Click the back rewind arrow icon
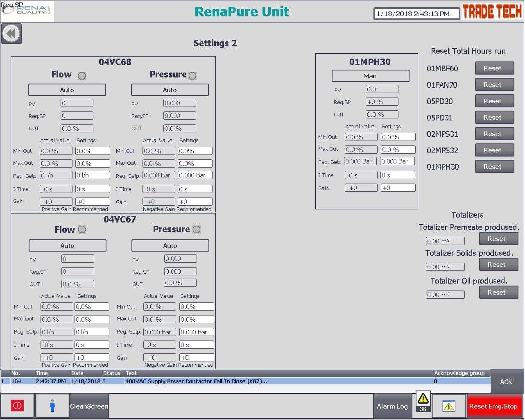Image resolution: width=525 pixels, height=420 pixels. 11,34
